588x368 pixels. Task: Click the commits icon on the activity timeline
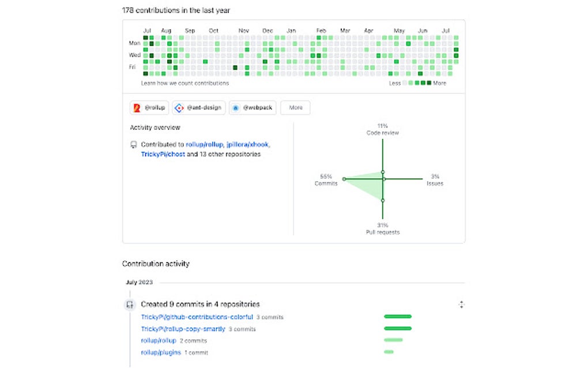(x=130, y=305)
